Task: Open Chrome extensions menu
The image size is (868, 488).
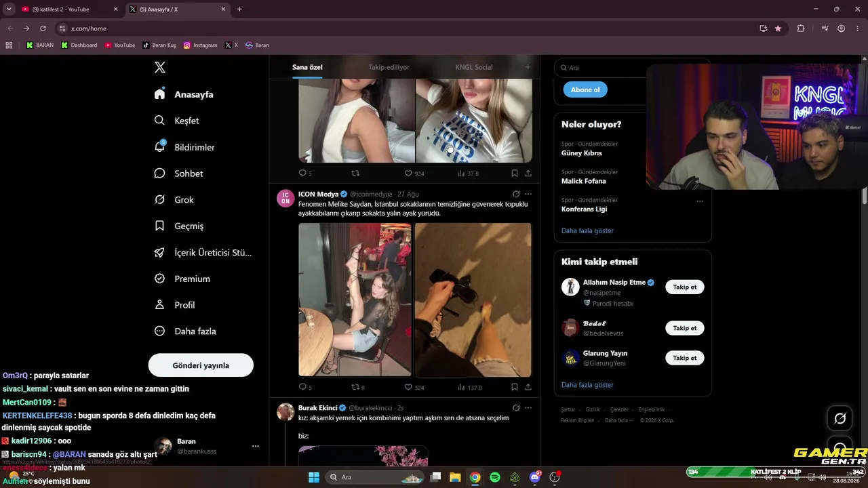Action: tap(801, 28)
